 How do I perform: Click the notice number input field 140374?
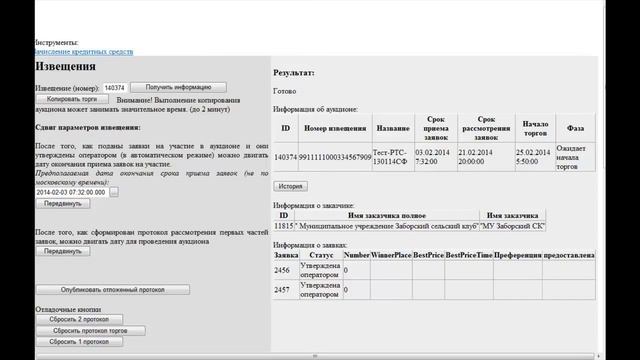115,88
